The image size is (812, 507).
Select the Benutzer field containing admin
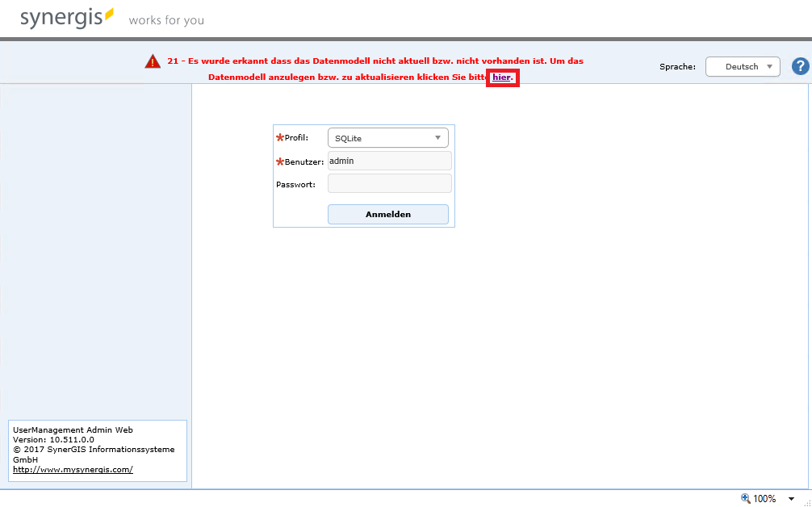pyautogui.click(x=389, y=161)
